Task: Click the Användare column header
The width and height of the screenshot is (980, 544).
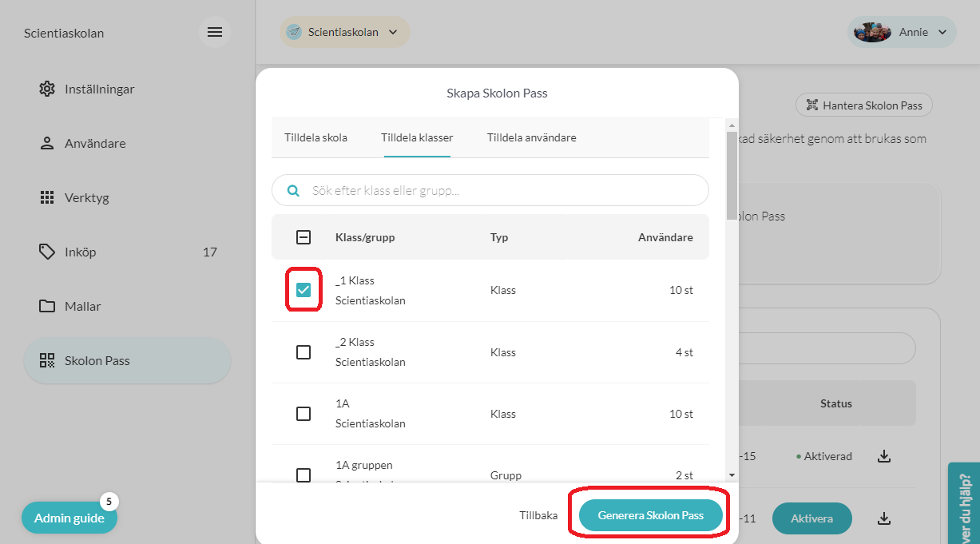Action: pos(665,237)
